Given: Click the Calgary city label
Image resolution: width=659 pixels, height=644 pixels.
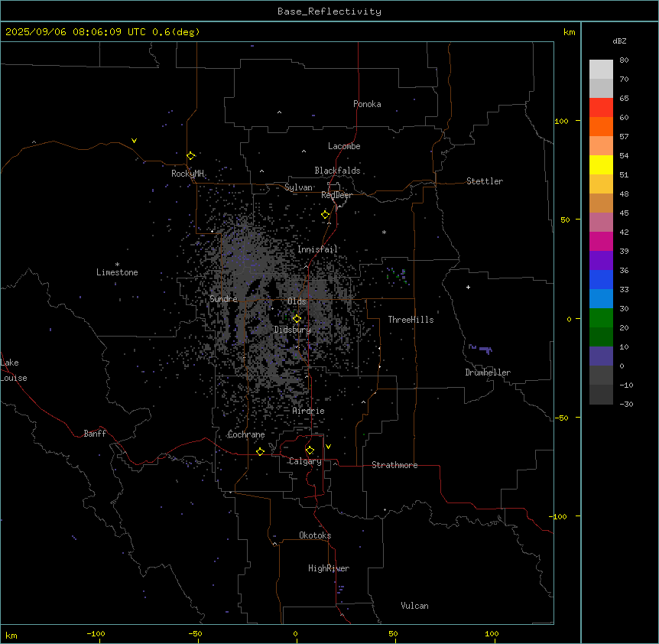Looking at the screenshot, I should click(305, 461).
